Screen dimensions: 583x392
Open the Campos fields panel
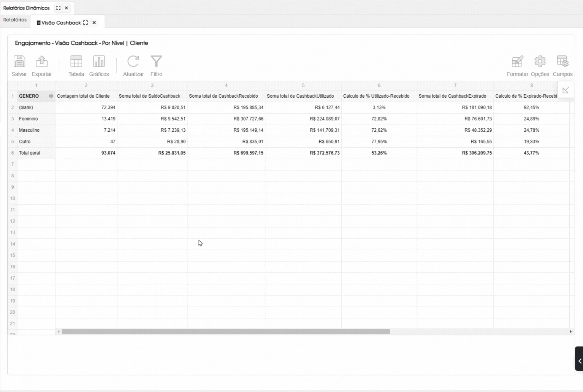coord(562,62)
